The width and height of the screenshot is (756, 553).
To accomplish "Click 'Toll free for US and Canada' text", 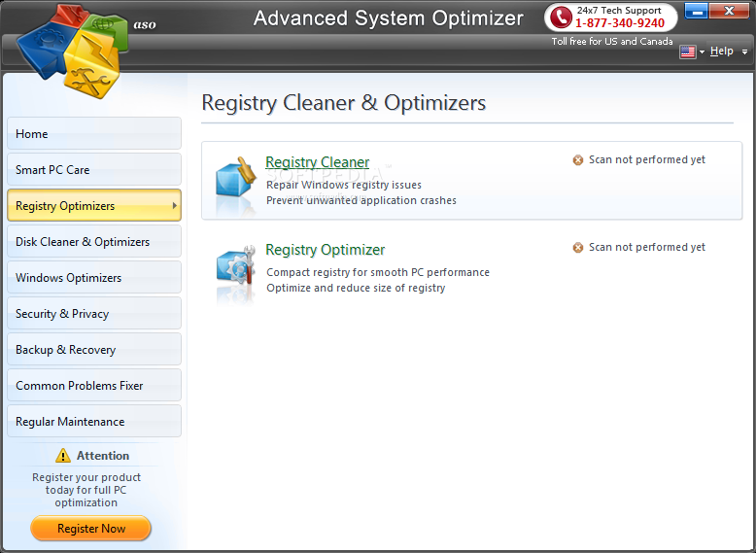I will (x=612, y=42).
